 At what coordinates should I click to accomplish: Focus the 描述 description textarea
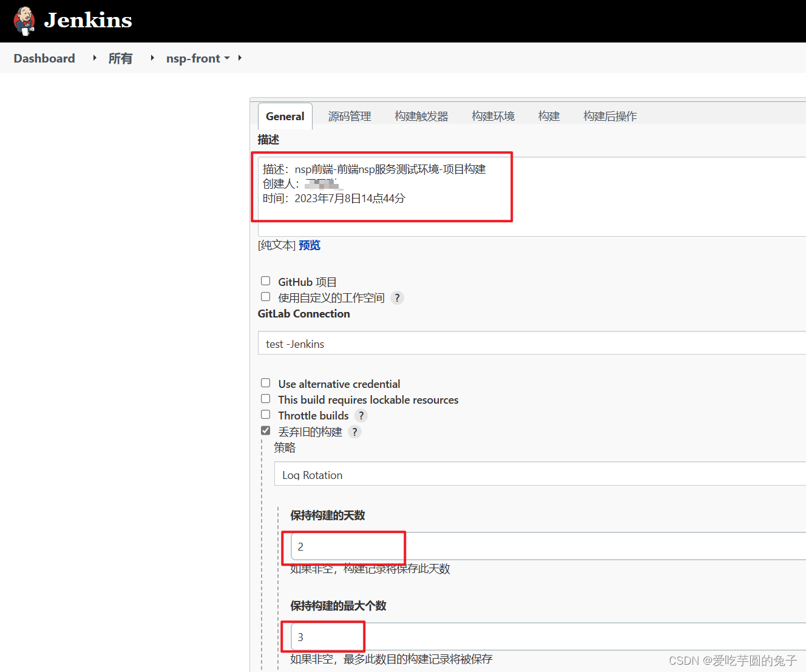click(x=532, y=197)
